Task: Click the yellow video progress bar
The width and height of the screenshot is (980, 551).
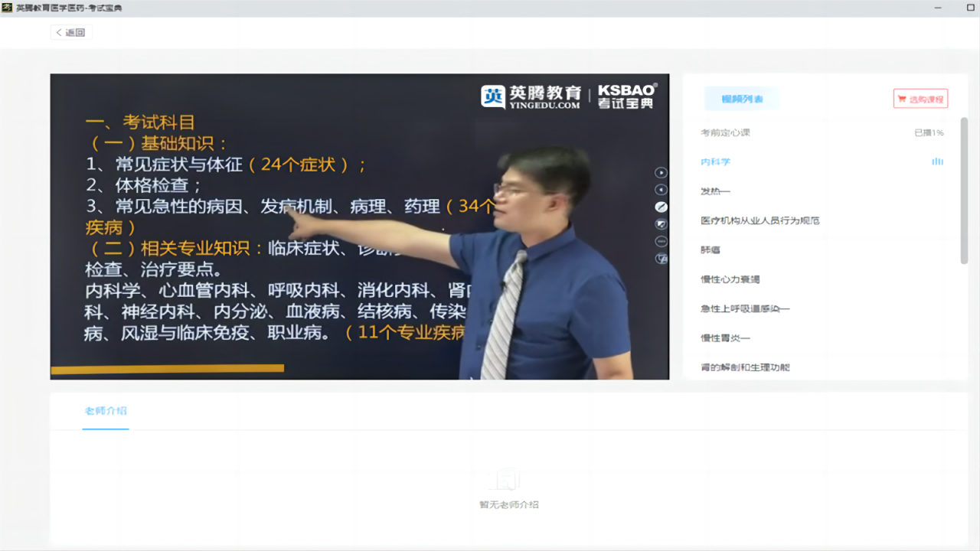Action: [166, 368]
